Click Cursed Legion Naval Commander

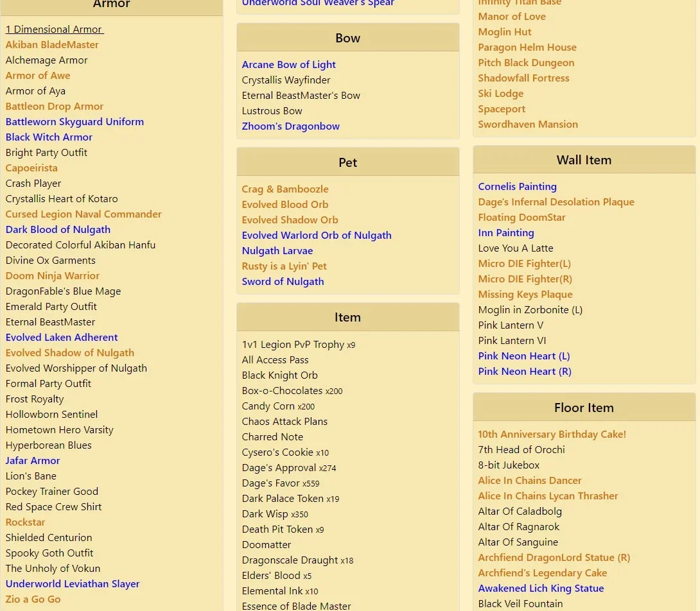click(83, 214)
